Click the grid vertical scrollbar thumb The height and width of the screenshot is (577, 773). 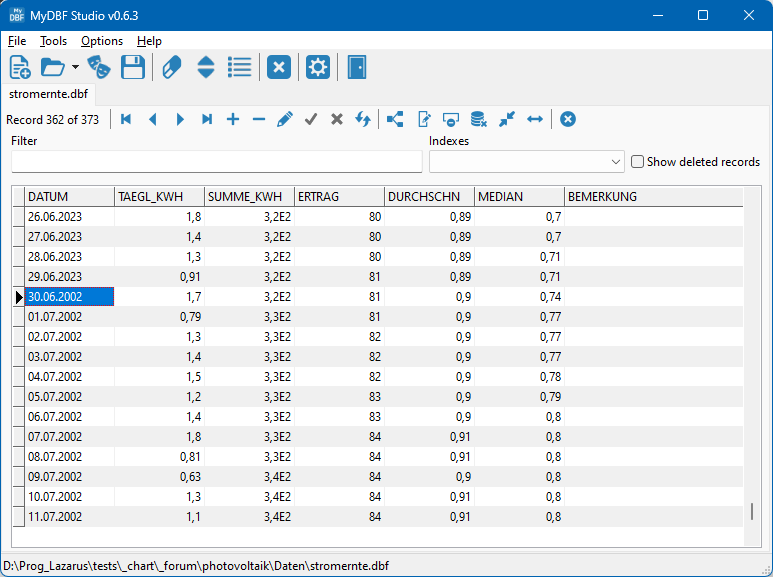point(752,511)
